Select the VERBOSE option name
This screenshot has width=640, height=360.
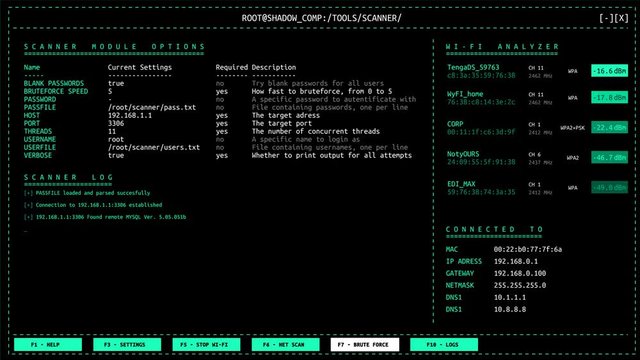pos(38,156)
